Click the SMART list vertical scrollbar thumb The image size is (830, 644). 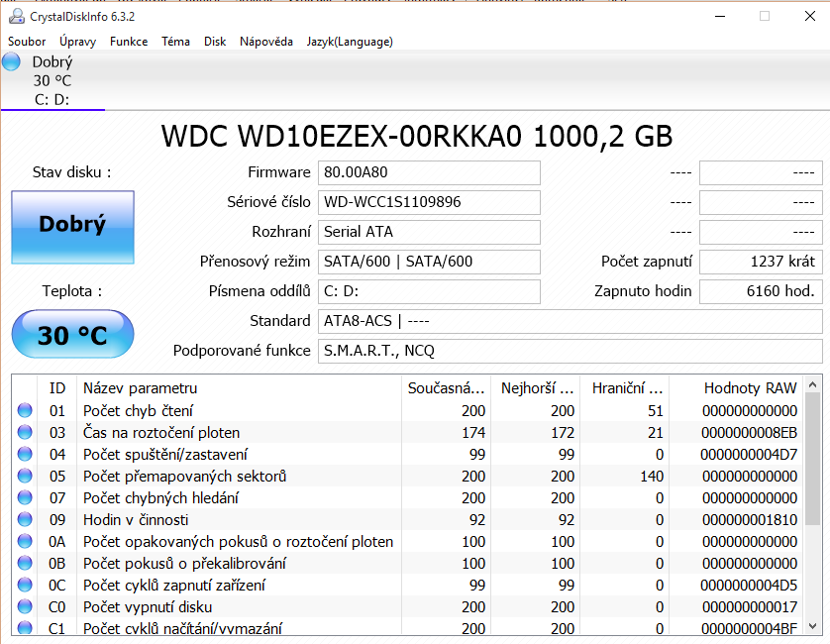pos(813,459)
